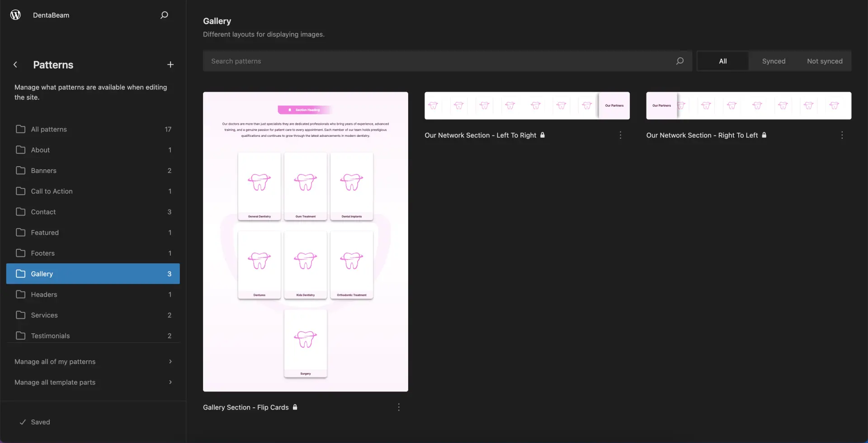Filter by Not synced patterns
The width and height of the screenshot is (868, 443).
coord(825,61)
